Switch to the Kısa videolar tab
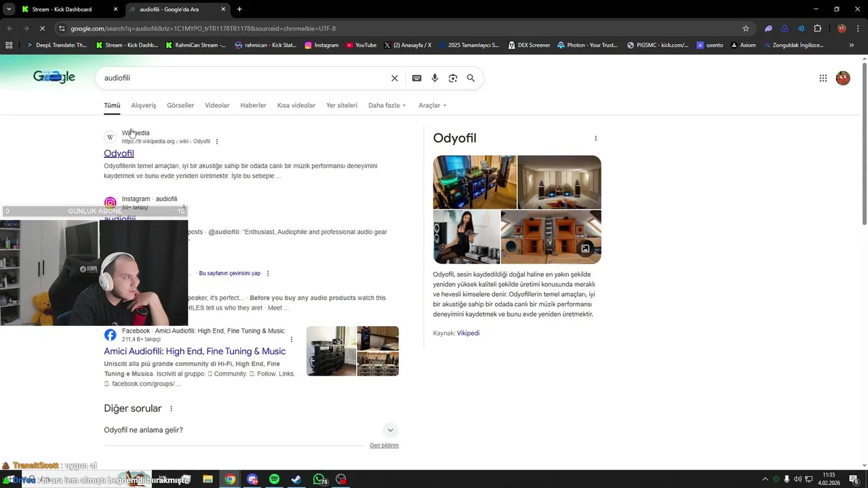This screenshot has height=488, width=868. pos(296,105)
